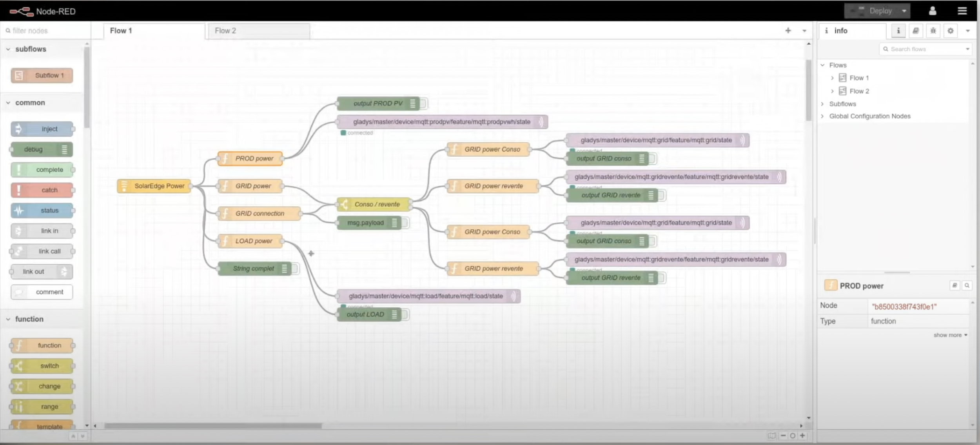
Task: Click the user account icon in header
Action: click(x=933, y=11)
